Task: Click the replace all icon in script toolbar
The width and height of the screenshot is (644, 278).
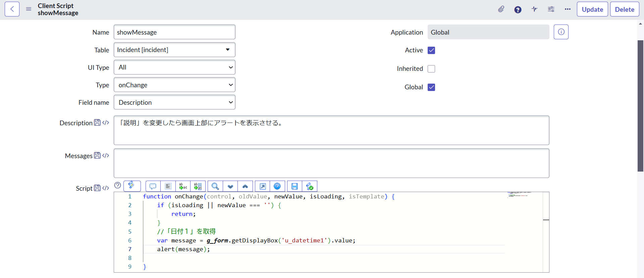Action: coord(198,186)
